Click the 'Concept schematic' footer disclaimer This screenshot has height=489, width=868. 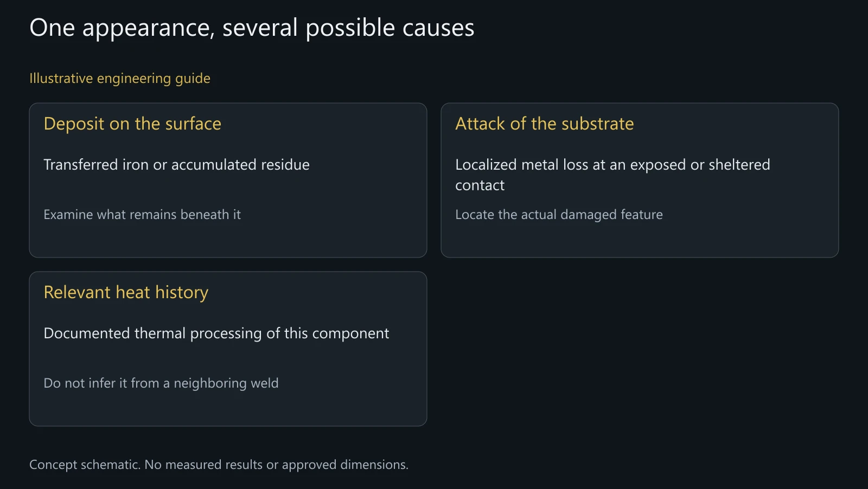[x=219, y=465]
